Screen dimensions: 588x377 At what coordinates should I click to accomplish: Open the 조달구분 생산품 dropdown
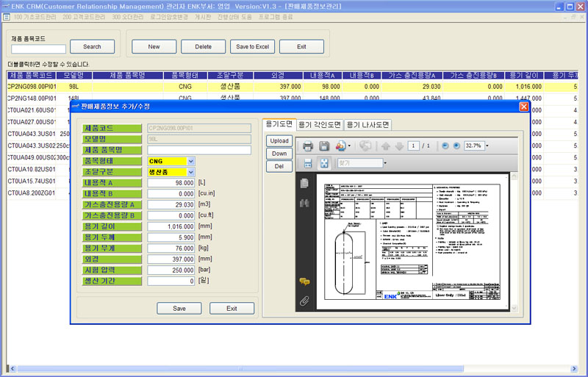190,172
